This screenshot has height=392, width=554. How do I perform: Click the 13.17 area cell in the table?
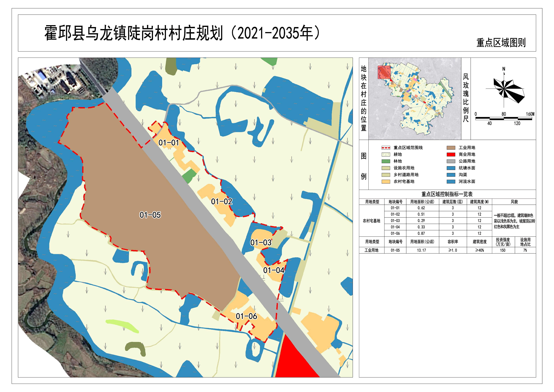[x=422, y=250]
